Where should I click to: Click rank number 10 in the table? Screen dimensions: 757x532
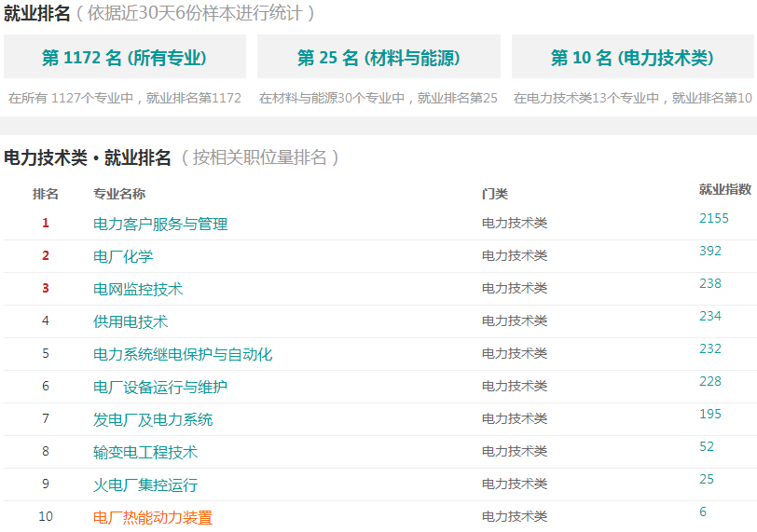tap(46, 516)
